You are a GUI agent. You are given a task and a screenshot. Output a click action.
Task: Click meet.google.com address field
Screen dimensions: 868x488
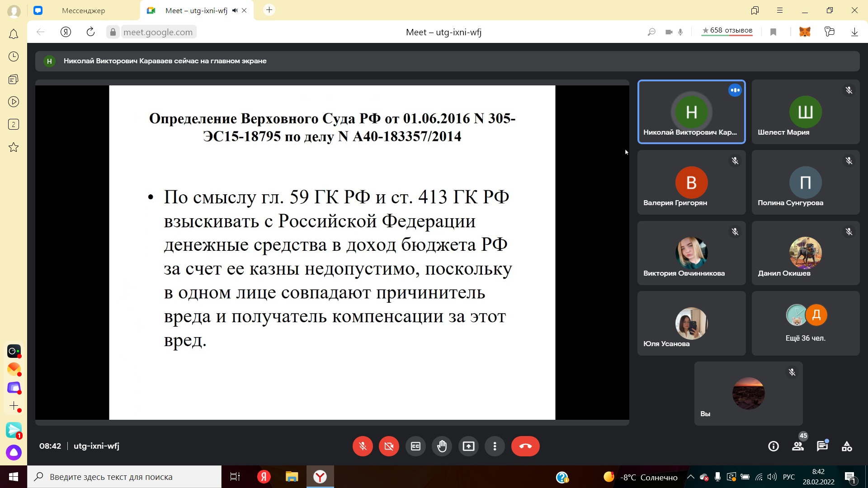coord(158,32)
